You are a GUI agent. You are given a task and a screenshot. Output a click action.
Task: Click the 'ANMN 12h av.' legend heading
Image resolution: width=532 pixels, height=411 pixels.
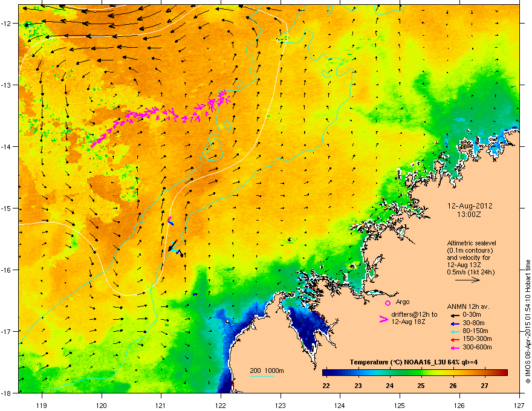pos(468,307)
